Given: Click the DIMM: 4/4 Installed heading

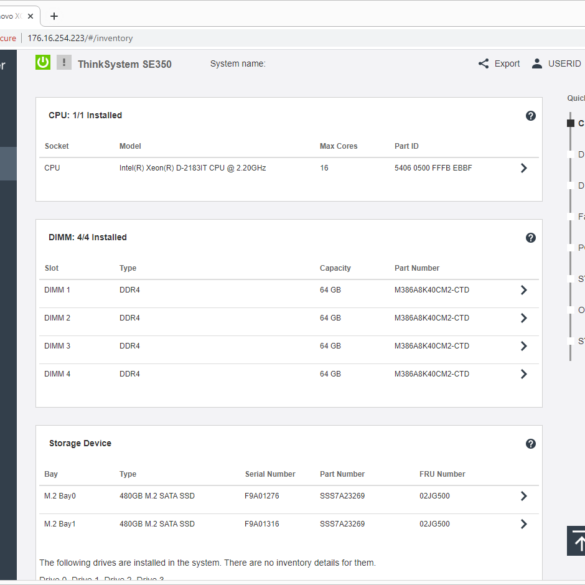Looking at the screenshot, I should click(x=88, y=237).
